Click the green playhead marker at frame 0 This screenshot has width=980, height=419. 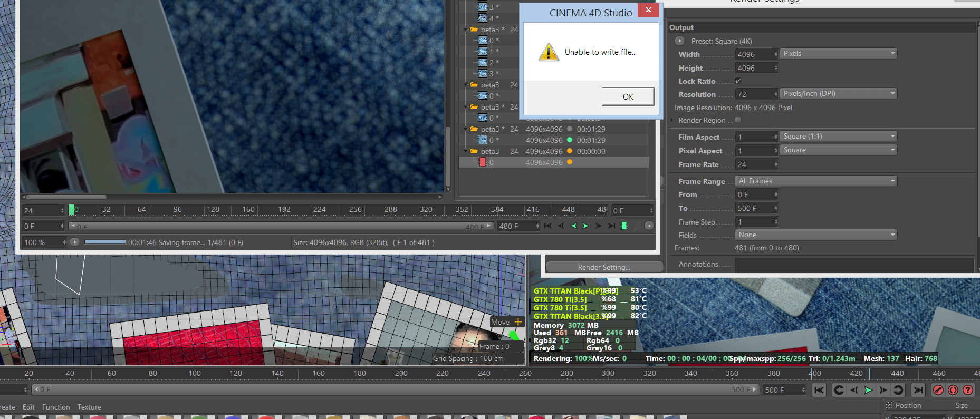[71, 210]
